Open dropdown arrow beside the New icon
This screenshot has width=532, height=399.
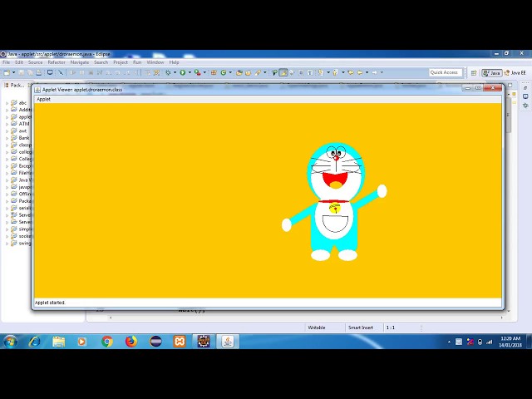14,72
